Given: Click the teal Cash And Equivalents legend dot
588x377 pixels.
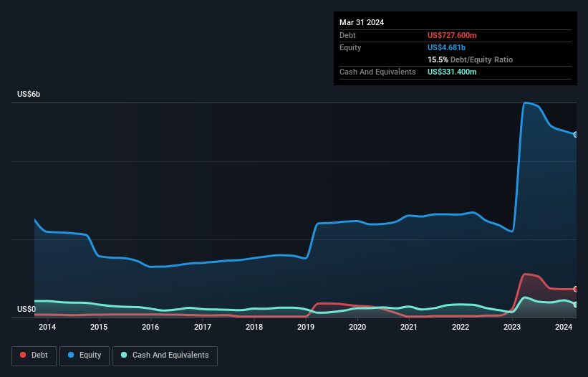Looking at the screenshot, I should [x=124, y=355].
